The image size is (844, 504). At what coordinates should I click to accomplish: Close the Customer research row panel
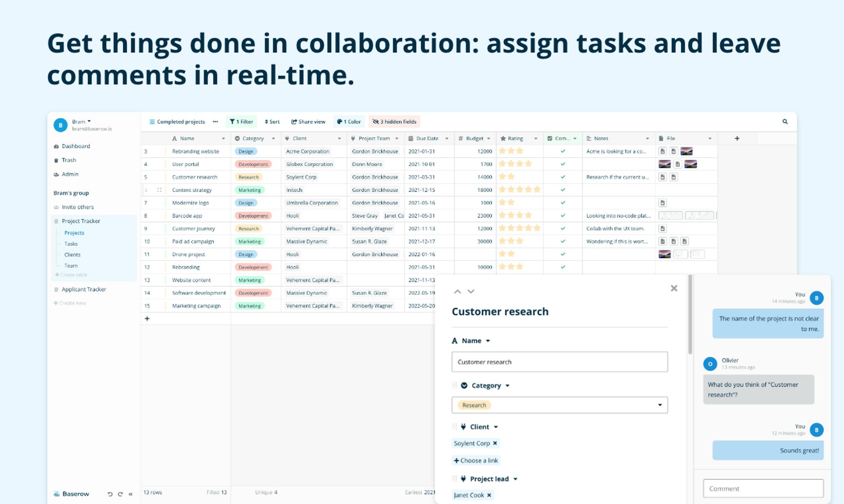tap(674, 288)
